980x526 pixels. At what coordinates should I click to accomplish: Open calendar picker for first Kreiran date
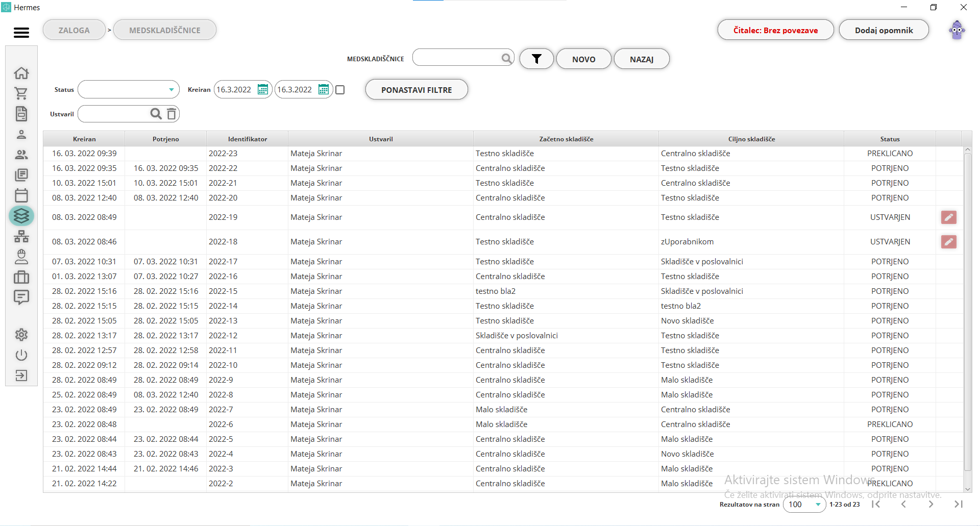point(263,90)
